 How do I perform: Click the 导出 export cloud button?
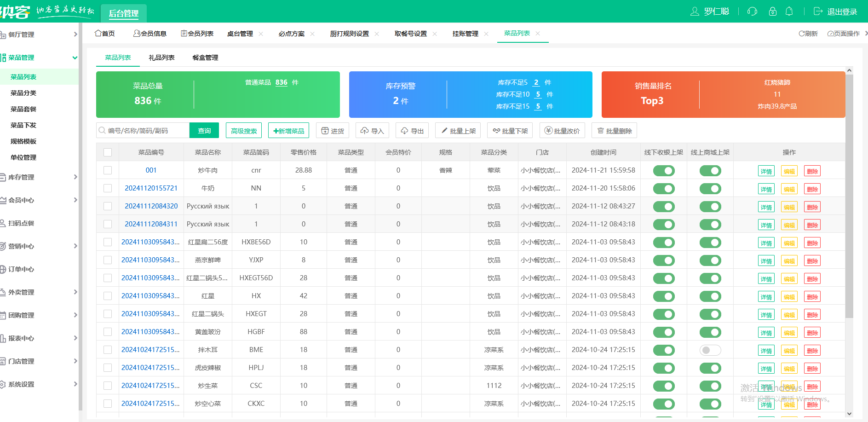(412, 131)
